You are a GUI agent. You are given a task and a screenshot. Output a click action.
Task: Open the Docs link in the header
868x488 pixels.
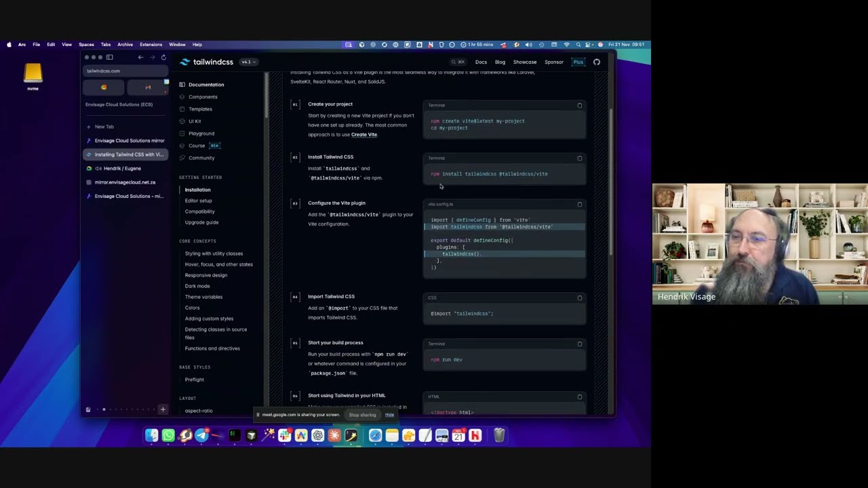(481, 62)
